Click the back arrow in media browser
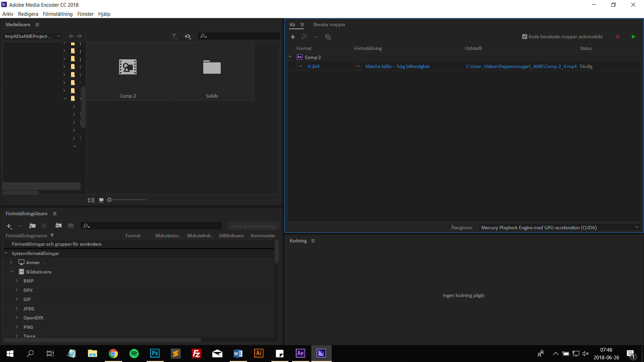The width and height of the screenshot is (644, 362). click(x=71, y=36)
